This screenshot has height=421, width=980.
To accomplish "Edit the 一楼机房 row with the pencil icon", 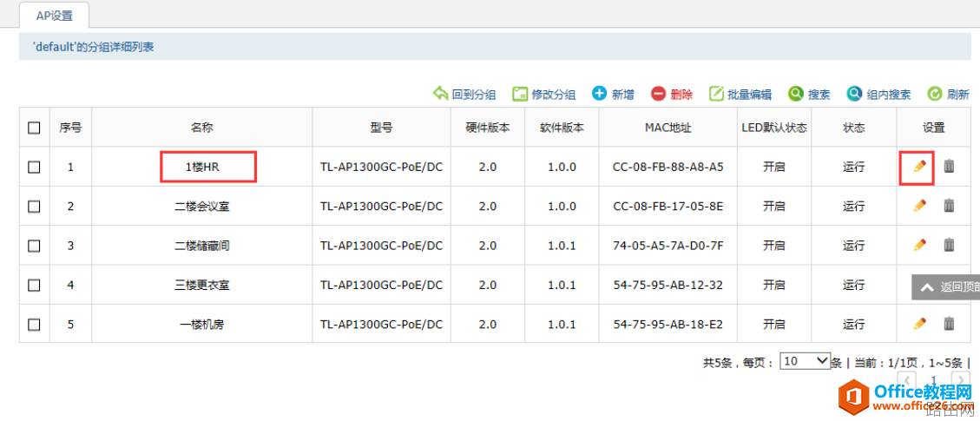I will (918, 324).
